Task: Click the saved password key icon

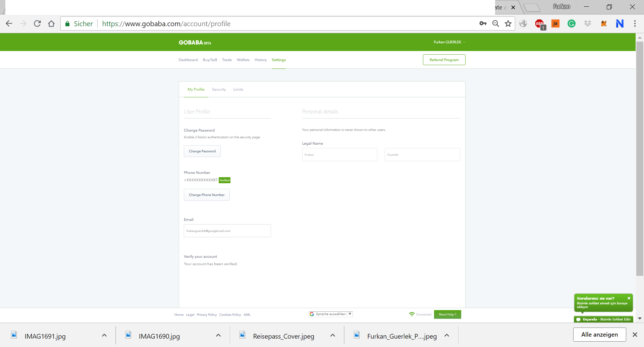Action: [483, 23]
